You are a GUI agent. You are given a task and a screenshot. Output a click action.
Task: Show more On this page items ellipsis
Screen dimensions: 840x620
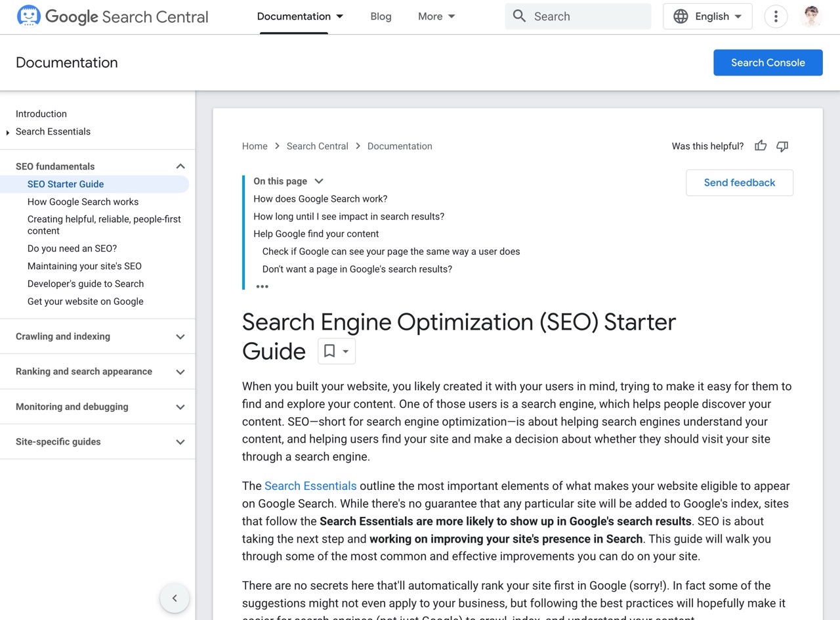262,286
